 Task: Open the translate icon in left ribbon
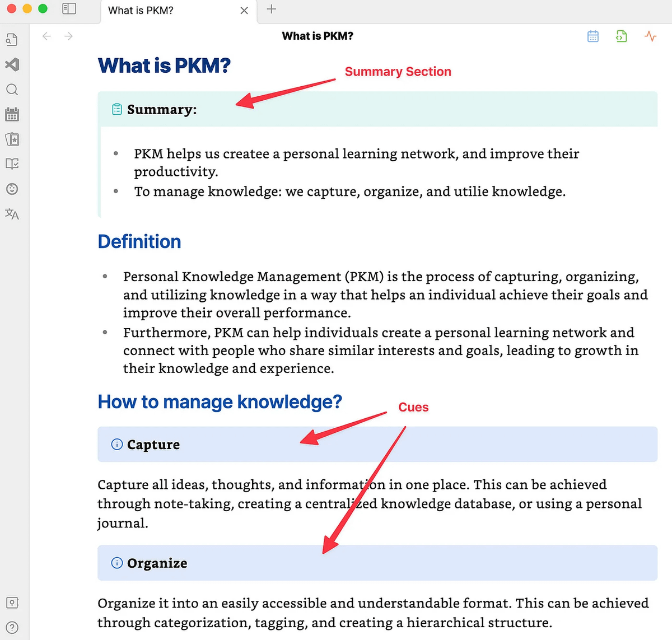[12, 214]
